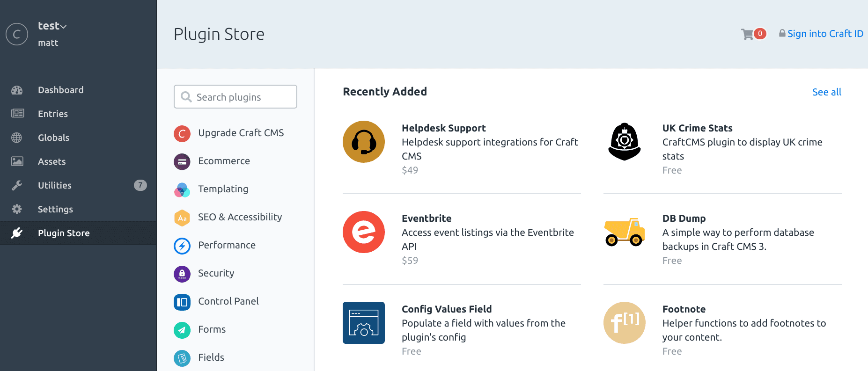Click the Footnote plugin icon
Screen dimensions: 868x371
(x=625, y=323)
